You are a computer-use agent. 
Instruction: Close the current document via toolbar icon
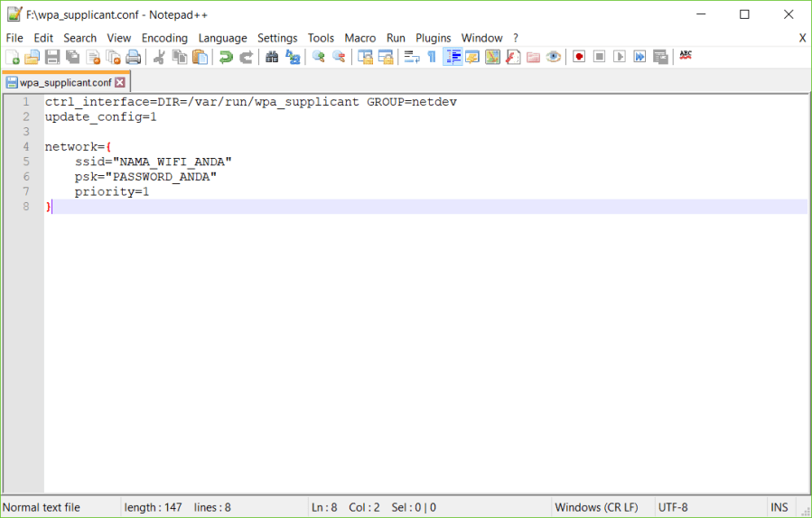click(93, 57)
